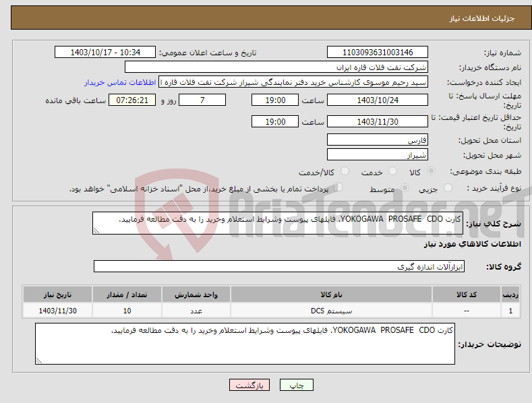Select the کالا radio button
The height and width of the screenshot is (403, 532).
(431, 171)
